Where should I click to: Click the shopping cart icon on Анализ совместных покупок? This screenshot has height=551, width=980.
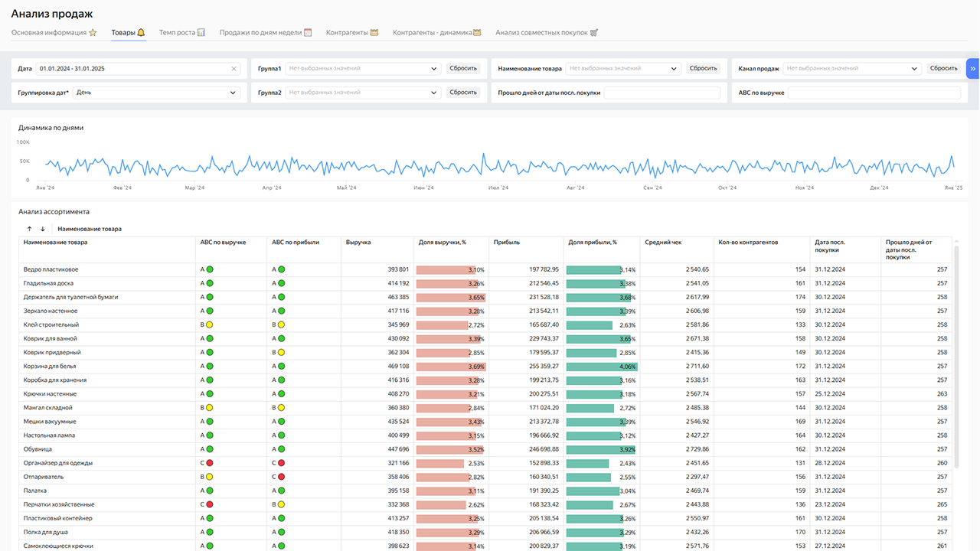tap(594, 33)
